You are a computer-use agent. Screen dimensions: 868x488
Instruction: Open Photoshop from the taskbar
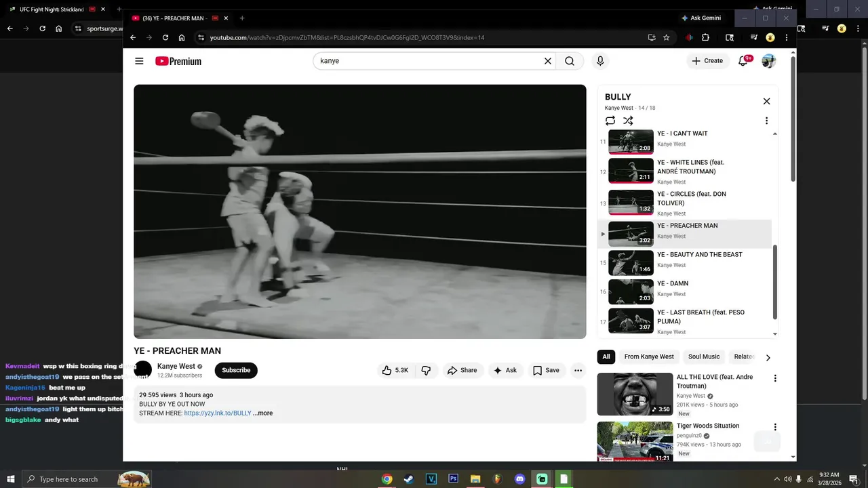pyautogui.click(x=453, y=479)
